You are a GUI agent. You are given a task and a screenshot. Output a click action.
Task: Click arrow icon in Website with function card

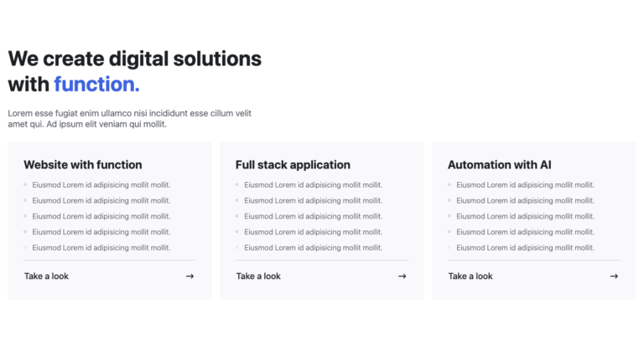tap(190, 276)
